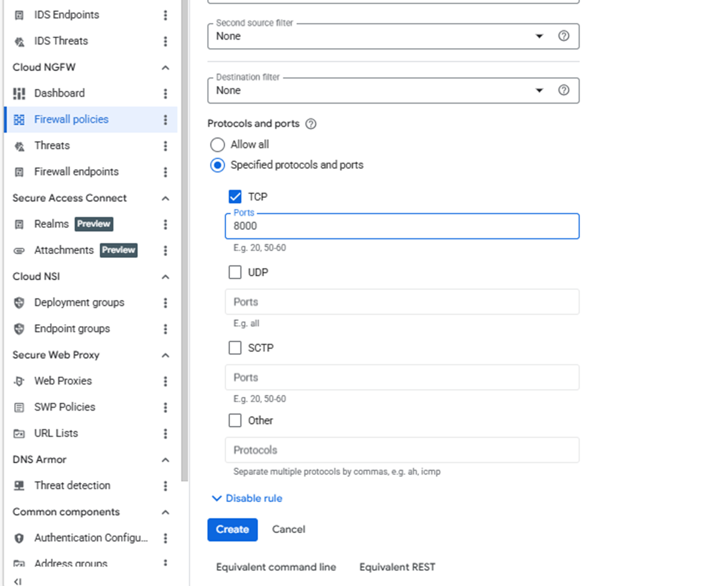Open the Deployment groups more options menu
Image resolution: width=728 pixels, height=586 pixels.
pos(165,303)
